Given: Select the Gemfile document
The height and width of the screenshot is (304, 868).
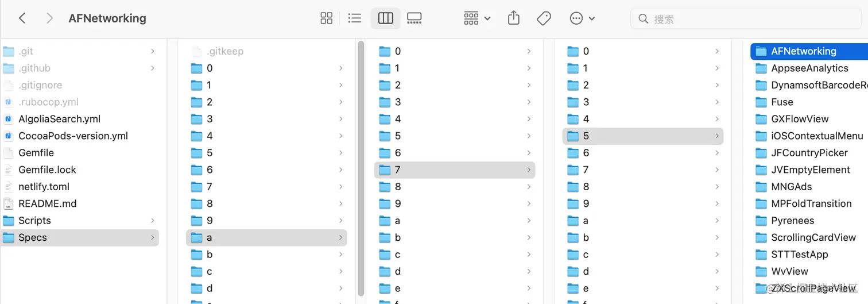Looking at the screenshot, I should click(x=80, y=153).
